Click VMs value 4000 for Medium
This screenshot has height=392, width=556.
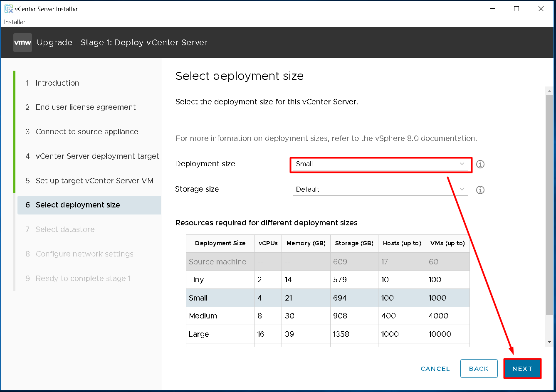point(439,316)
